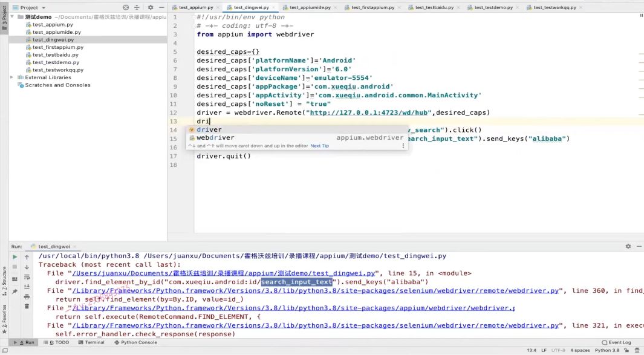This screenshot has height=355, width=644.
Task: Collapse the 测试demo project folder
Action: tap(12, 17)
